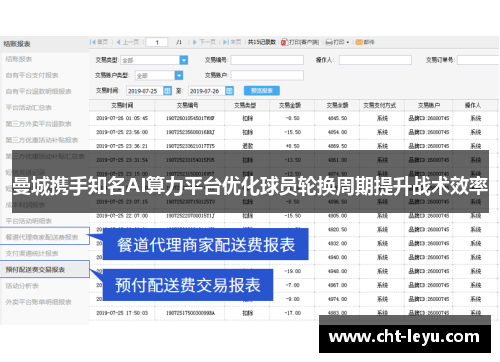Click the start date field 2019-07-25
This screenshot has width=500, height=362.
[x=145, y=91]
